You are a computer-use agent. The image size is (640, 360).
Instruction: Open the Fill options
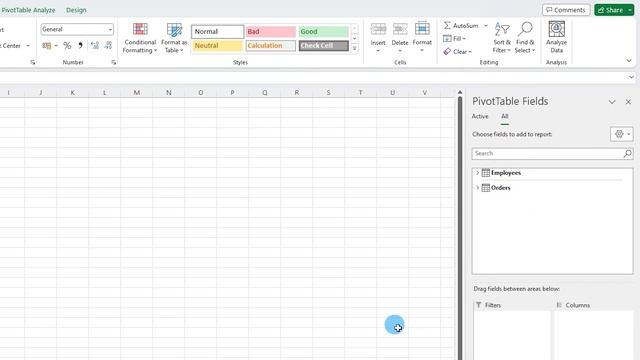(454, 38)
